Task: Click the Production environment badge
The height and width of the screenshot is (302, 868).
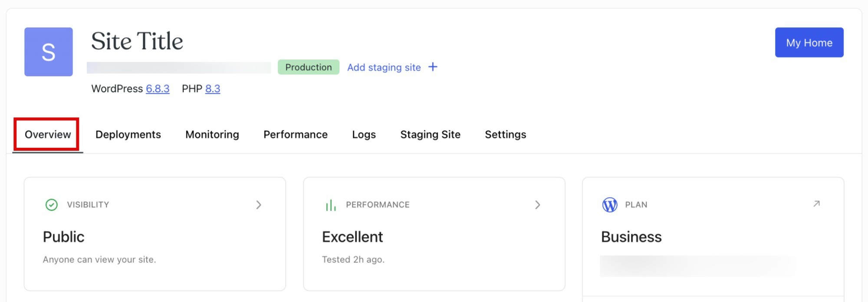Action: click(x=308, y=67)
